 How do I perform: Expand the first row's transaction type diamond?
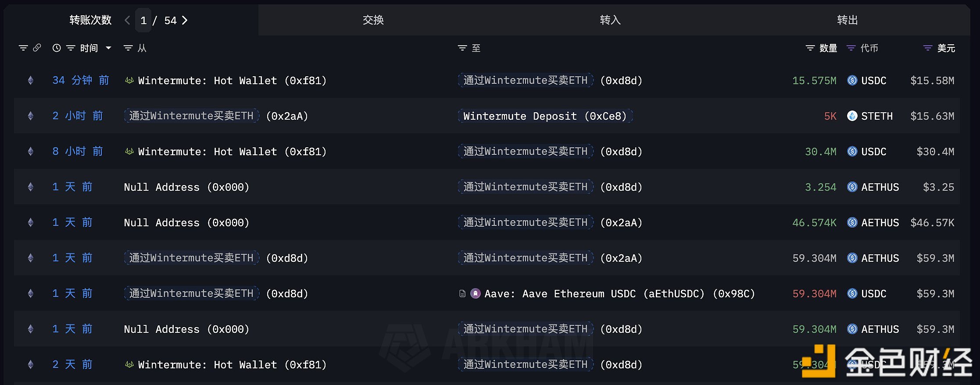tap(30, 80)
